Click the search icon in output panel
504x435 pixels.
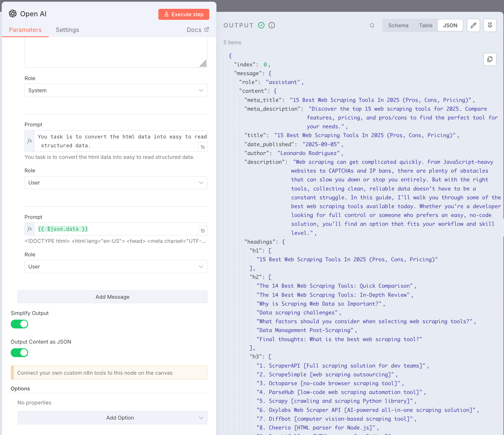tap(372, 26)
